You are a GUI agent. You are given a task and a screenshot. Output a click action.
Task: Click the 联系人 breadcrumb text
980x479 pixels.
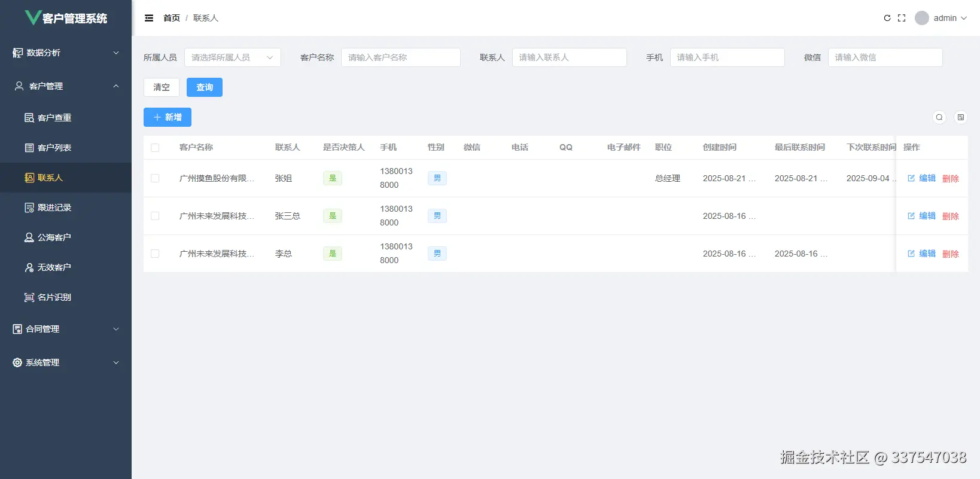pyautogui.click(x=206, y=18)
